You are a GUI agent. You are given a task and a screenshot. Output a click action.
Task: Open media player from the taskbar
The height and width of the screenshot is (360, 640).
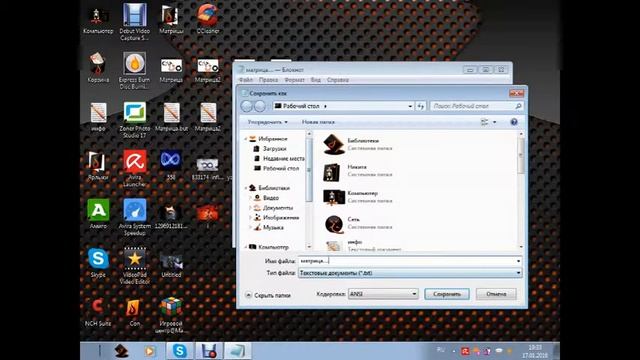[x=150, y=351]
